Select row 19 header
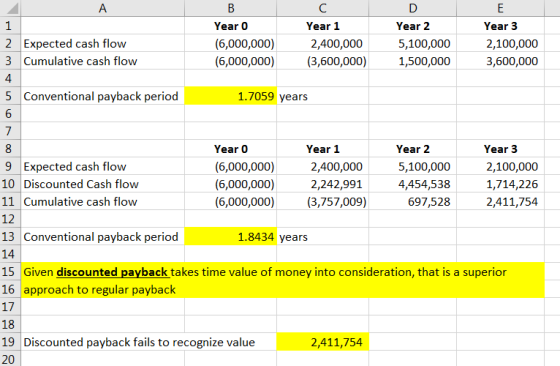Image resolution: width=560 pixels, height=366 pixels. 10,342
